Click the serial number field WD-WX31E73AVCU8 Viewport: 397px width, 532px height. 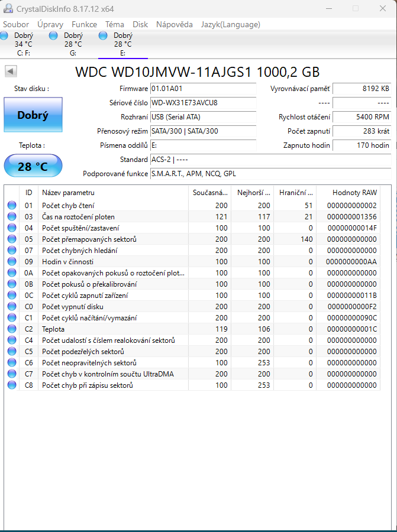203,103
